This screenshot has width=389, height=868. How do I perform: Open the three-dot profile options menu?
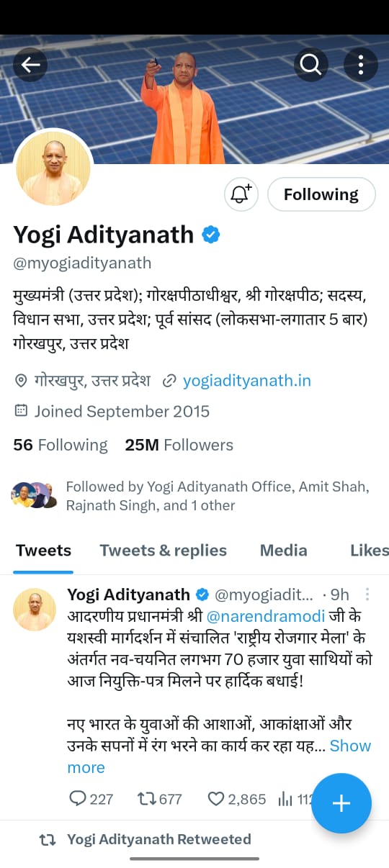click(360, 65)
